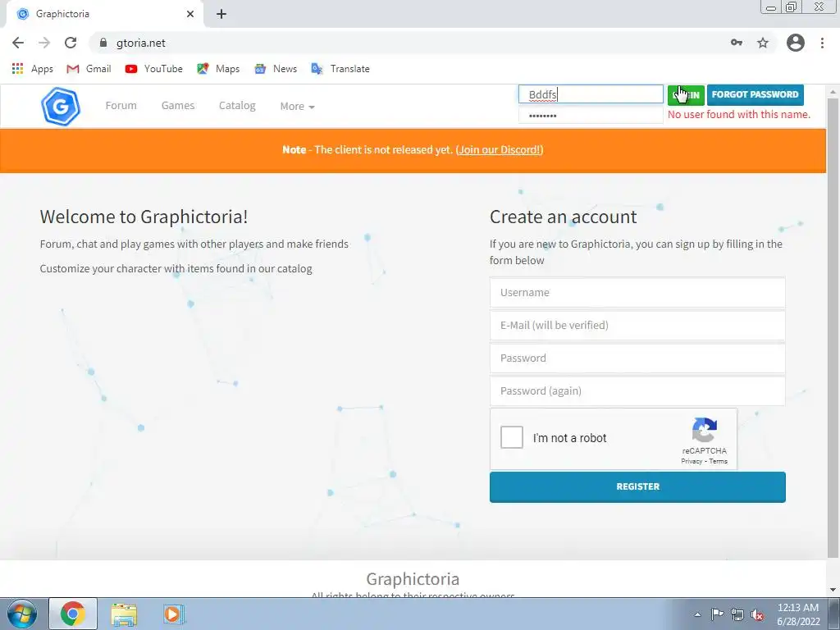
Task: Open the Chrome three-dot menu
Action: (822, 43)
